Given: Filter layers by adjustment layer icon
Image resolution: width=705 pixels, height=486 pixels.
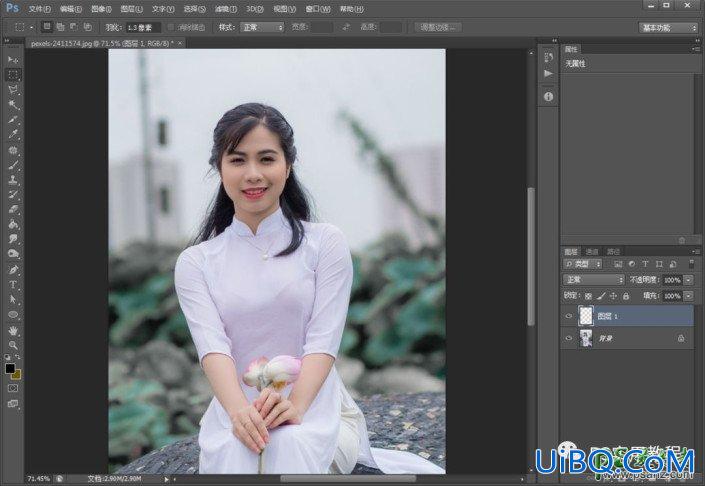Looking at the screenshot, I should (631, 264).
